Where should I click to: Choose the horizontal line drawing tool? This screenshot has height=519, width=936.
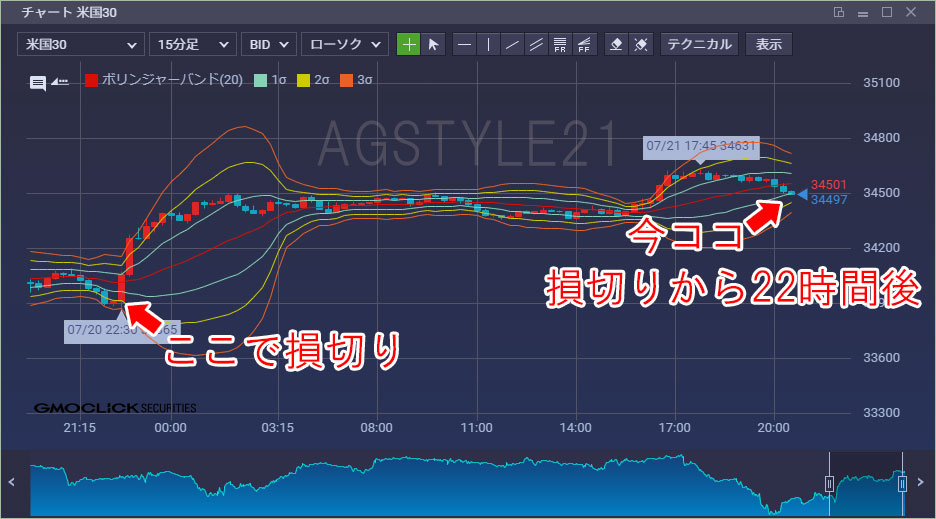point(464,44)
